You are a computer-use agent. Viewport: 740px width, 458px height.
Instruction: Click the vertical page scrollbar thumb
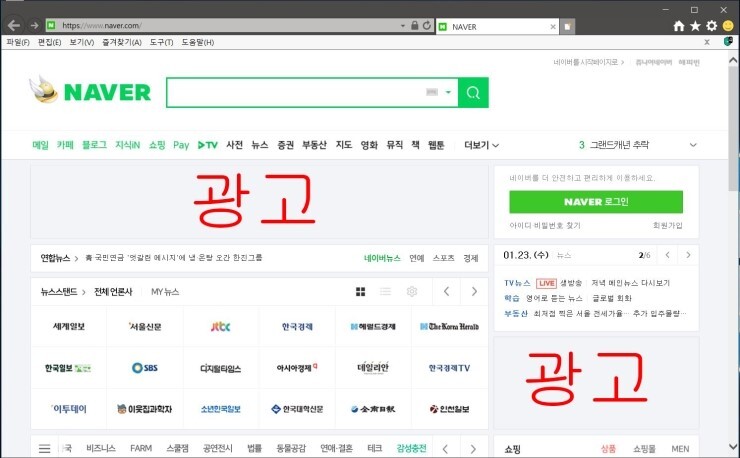[733, 127]
